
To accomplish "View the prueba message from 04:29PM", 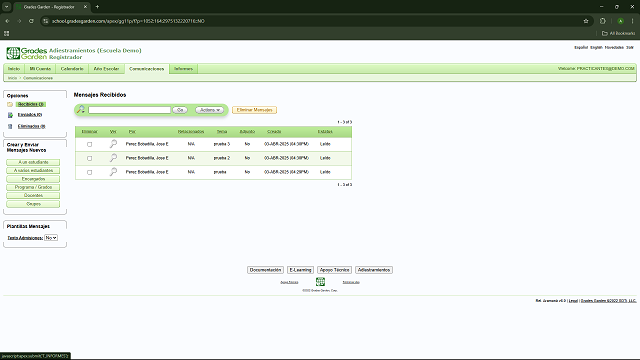I will (113, 172).
